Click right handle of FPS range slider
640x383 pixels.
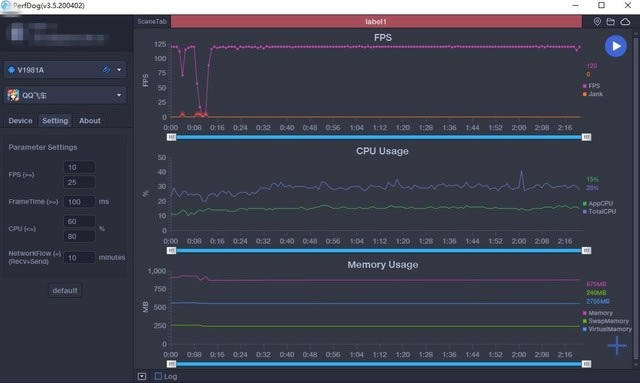[586, 137]
